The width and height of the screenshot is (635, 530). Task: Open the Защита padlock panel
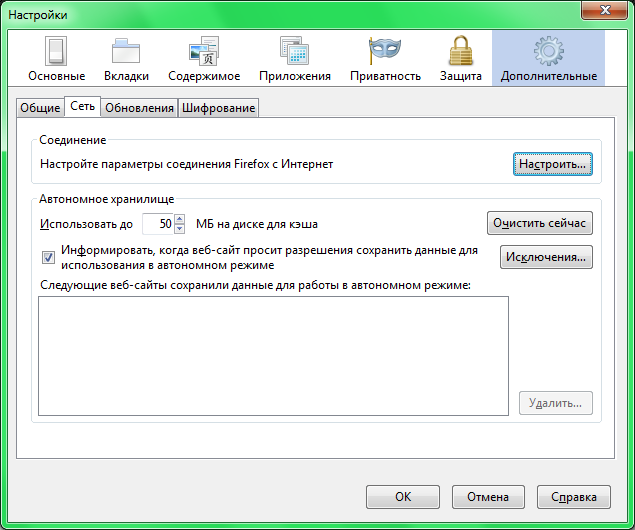coord(460,59)
